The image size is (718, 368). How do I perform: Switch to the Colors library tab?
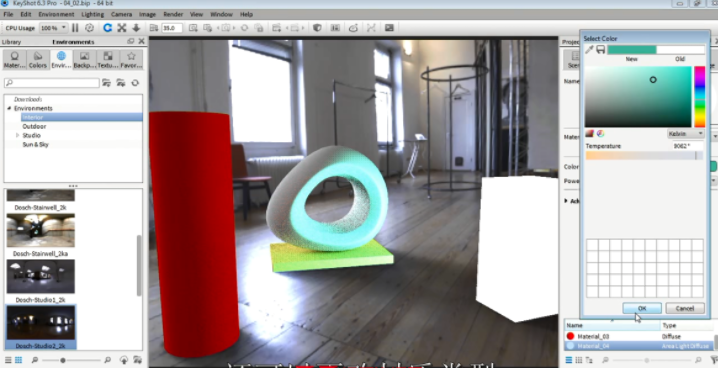click(38, 60)
